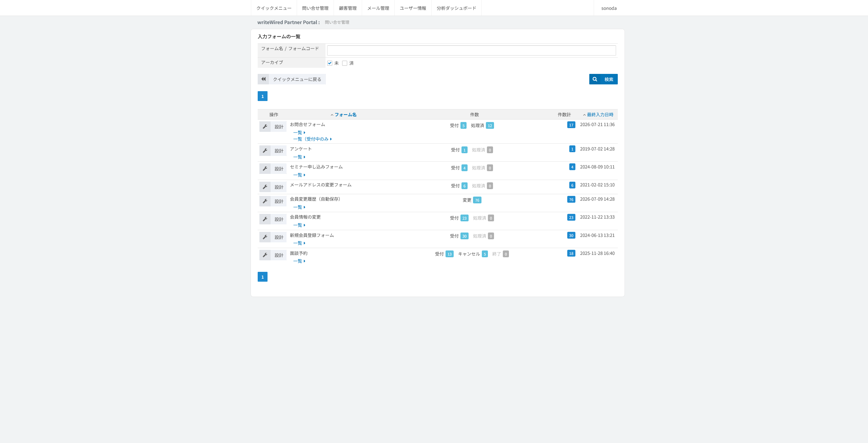This screenshot has height=443, width=868.
Task: Click the total count badge 18 for 面談予約
Action: [571, 254]
